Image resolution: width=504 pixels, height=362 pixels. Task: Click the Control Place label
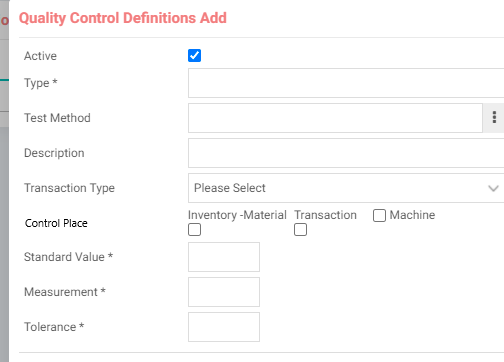click(x=56, y=223)
